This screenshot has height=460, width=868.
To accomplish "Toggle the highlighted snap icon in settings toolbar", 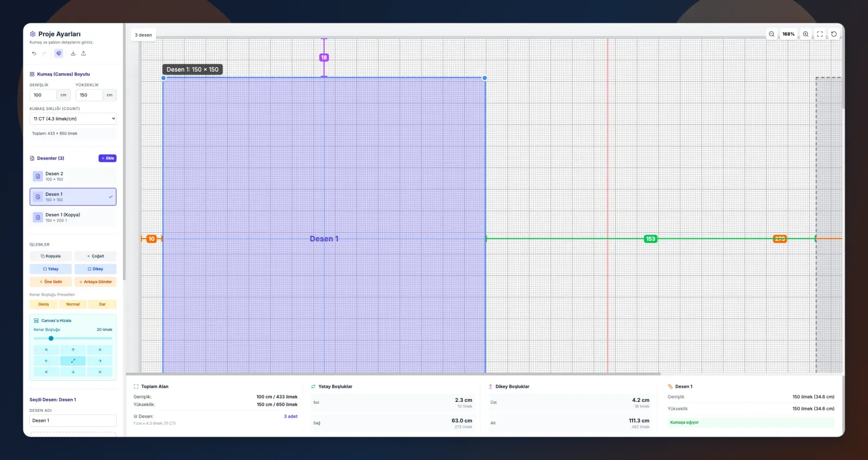I will click(x=59, y=53).
